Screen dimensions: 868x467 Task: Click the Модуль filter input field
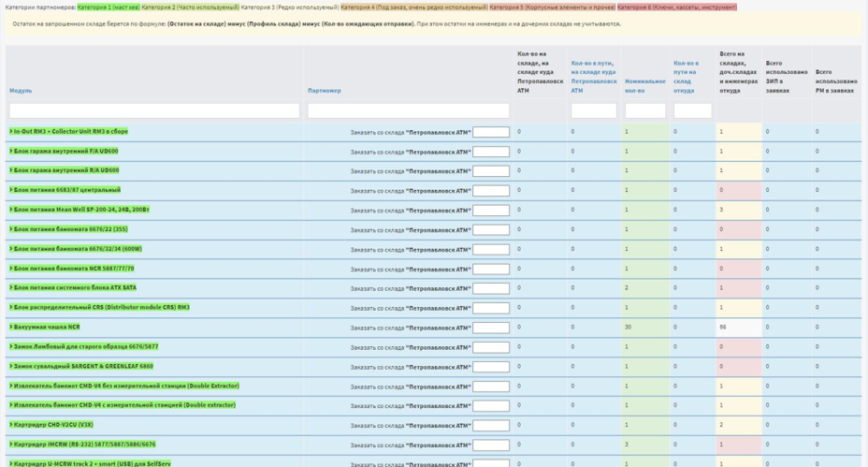click(x=154, y=110)
